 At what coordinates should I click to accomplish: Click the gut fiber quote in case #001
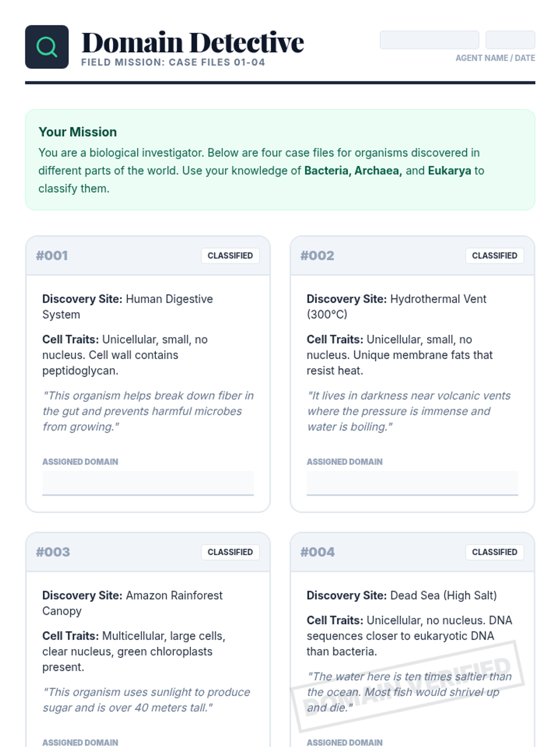point(148,411)
